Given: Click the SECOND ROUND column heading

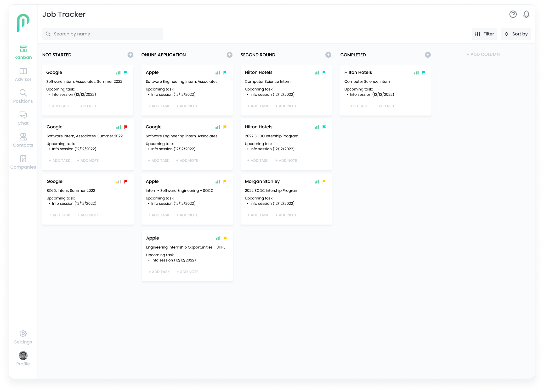Looking at the screenshot, I should point(258,55).
